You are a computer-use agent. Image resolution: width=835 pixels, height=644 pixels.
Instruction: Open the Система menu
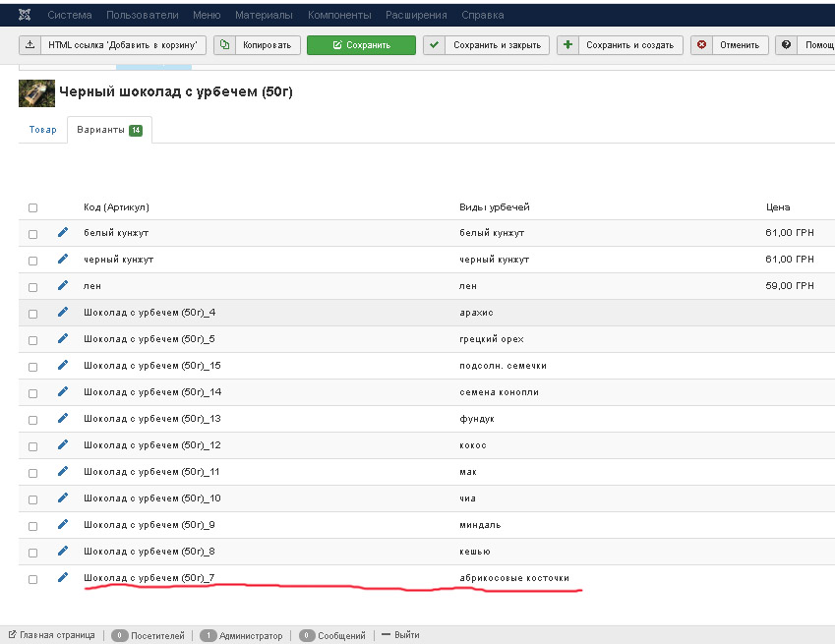(x=70, y=15)
